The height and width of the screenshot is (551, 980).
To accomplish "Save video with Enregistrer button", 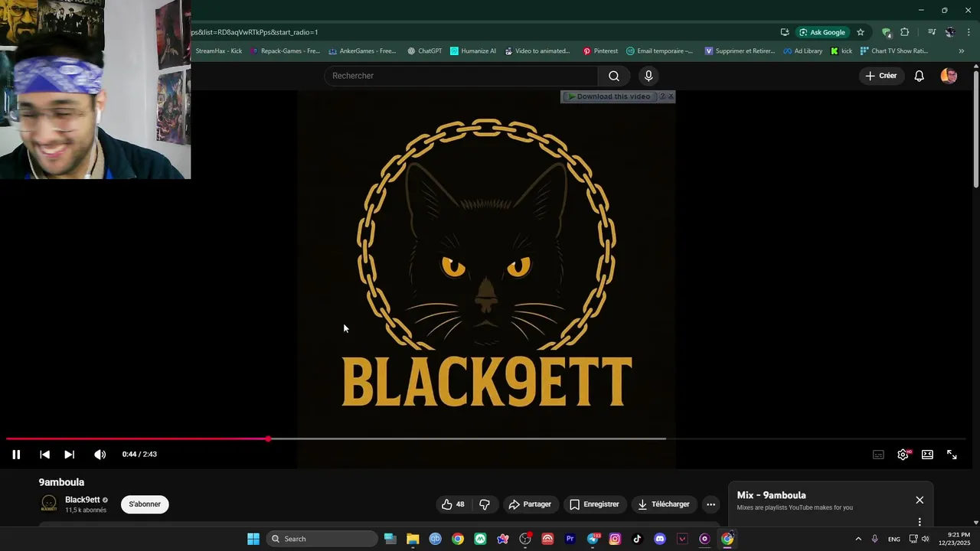I will click(594, 504).
